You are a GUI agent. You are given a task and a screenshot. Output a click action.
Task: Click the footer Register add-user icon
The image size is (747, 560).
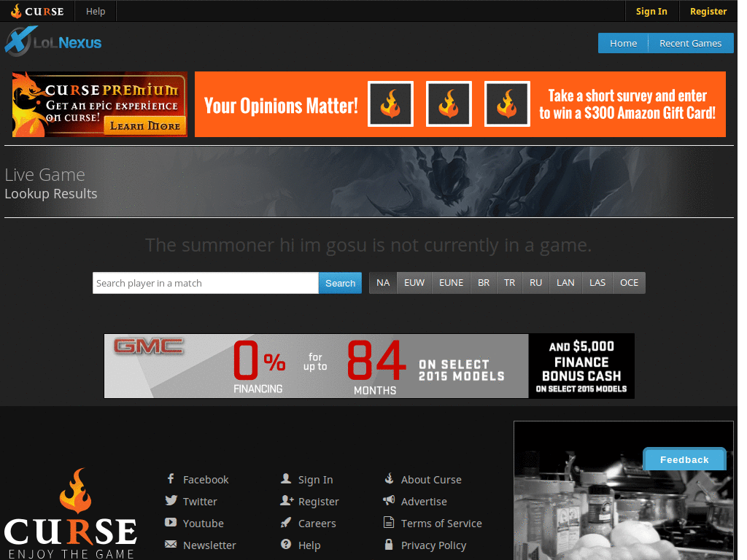tap(286, 500)
